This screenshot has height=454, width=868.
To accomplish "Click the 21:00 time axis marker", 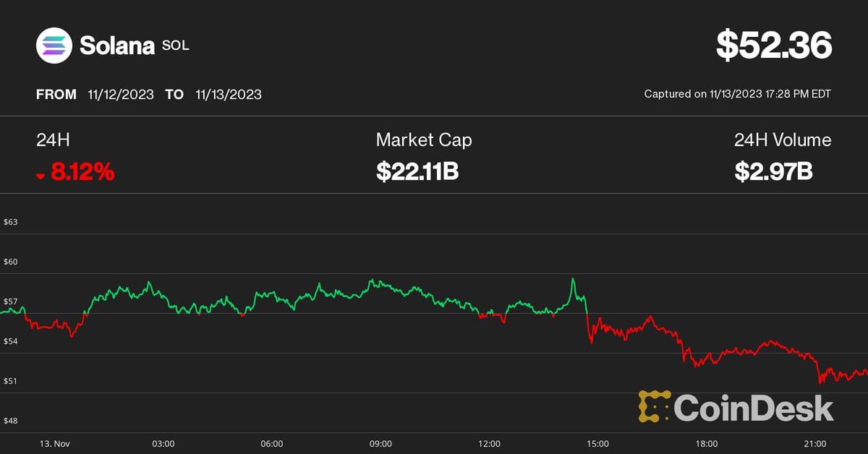I will (815, 443).
